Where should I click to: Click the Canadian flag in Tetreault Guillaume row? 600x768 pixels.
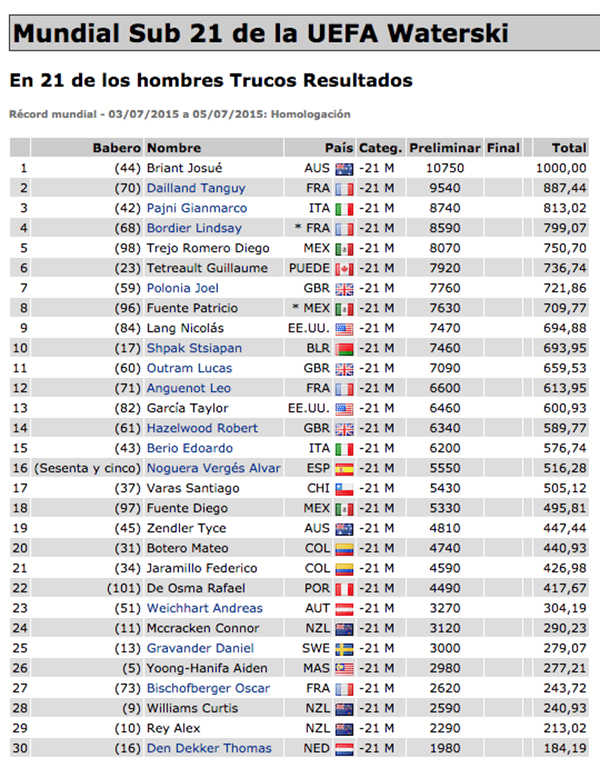click(344, 268)
